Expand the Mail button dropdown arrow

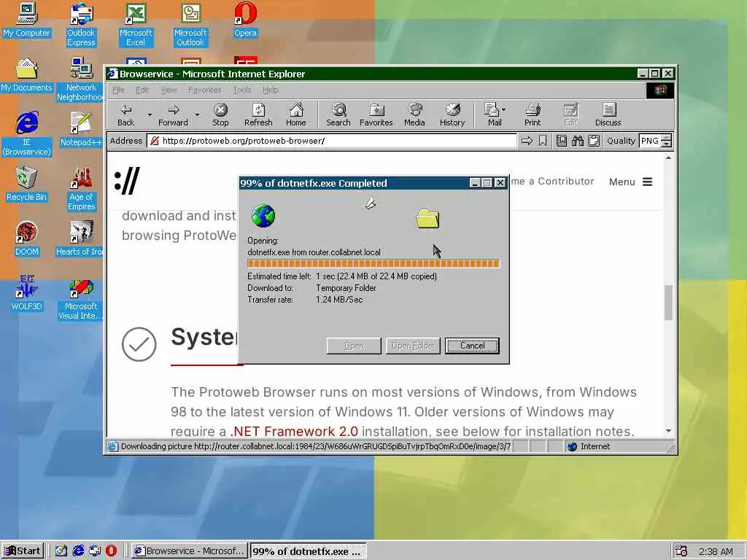[x=504, y=109]
